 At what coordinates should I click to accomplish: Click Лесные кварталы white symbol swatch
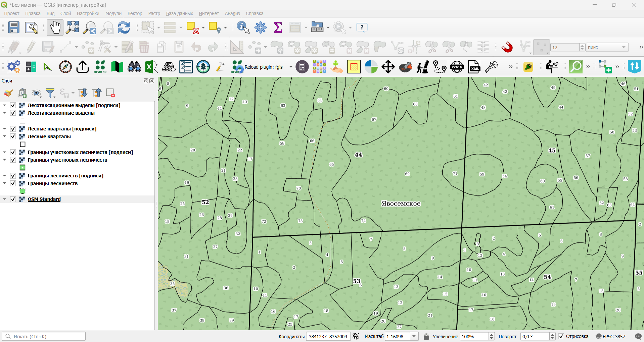pos(22,145)
